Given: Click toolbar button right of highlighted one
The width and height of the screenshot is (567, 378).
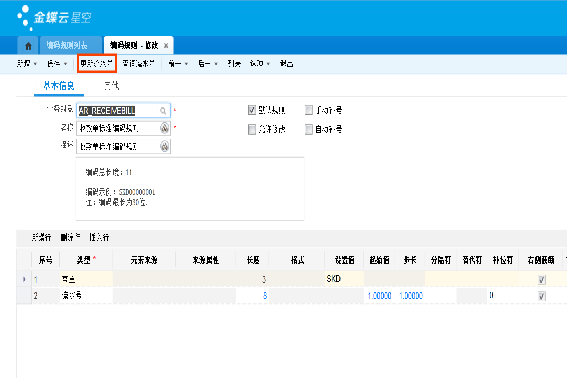Looking at the screenshot, I should pyautogui.click(x=138, y=64).
